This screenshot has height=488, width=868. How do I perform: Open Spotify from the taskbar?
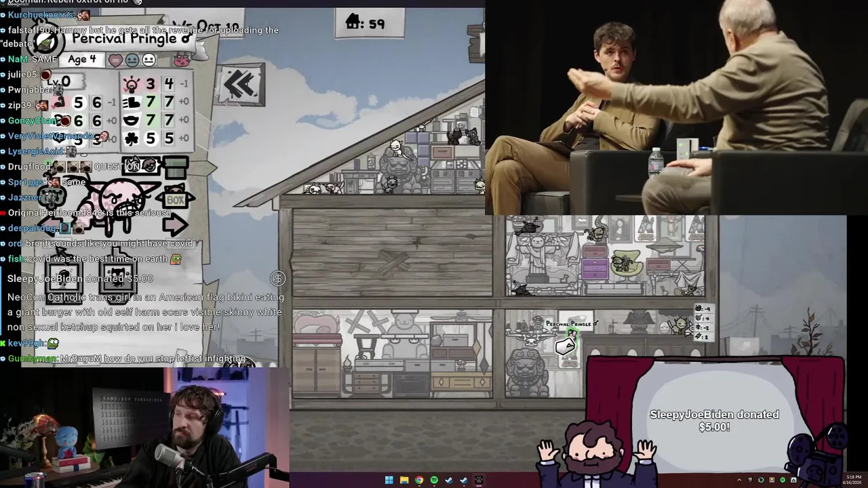pyautogui.click(x=434, y=480)
